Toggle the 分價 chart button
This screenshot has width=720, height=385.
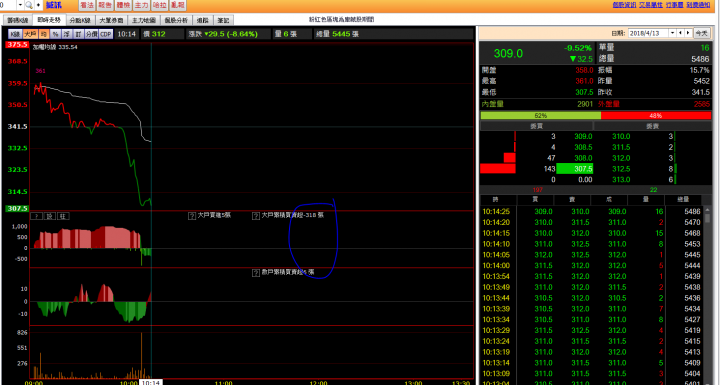pos(91,34)
